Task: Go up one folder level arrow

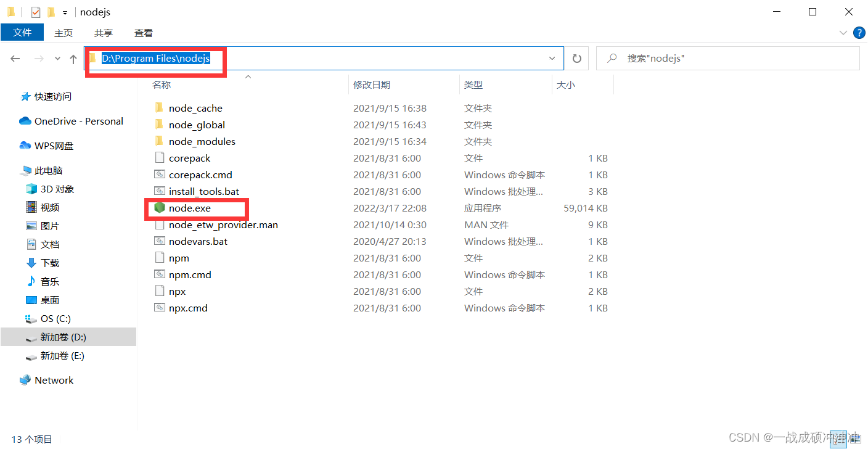Action: [73, 59]
